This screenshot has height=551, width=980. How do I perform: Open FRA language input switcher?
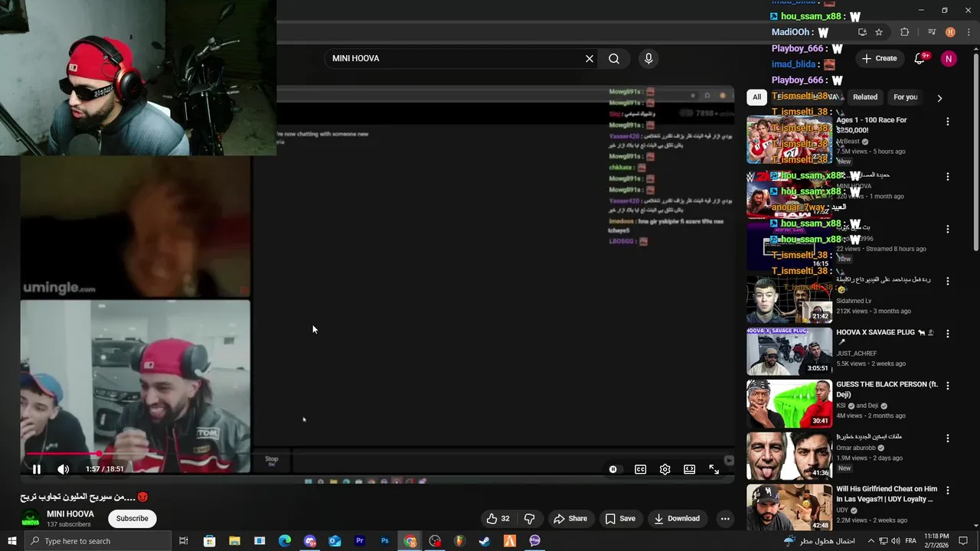tap(911, 541)
